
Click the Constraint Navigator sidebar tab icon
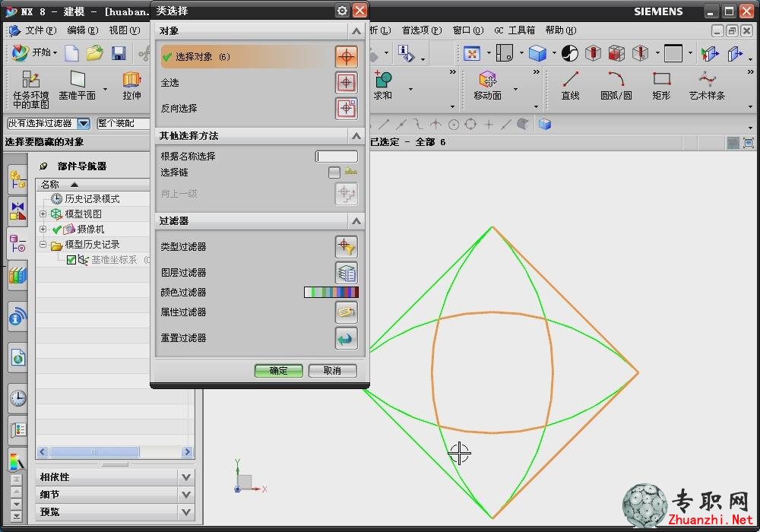18,211
